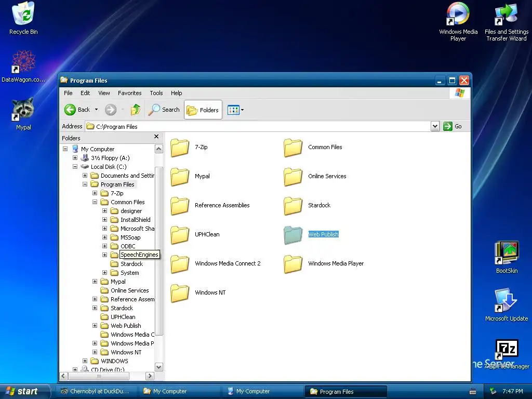Image resolution: width=532 pixels, height=399 pixels.
Task: Expand the 3½ Floppy (A:) node
Action: point(75,158)
